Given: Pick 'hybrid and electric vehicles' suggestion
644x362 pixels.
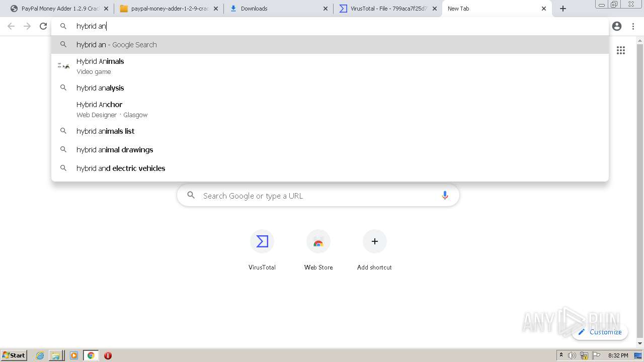Looking at the screenshot, I should pyautogui.click(x=330, y=168).
